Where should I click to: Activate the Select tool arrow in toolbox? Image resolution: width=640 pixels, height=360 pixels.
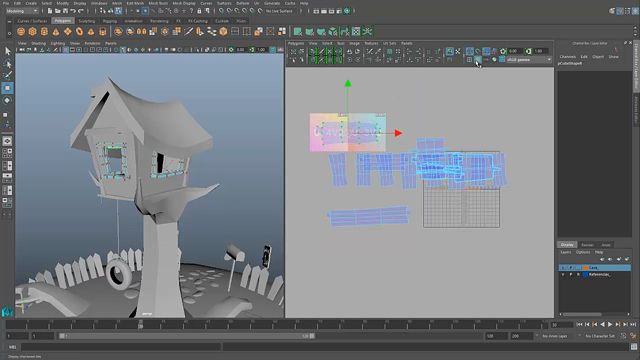pos(7,51)
